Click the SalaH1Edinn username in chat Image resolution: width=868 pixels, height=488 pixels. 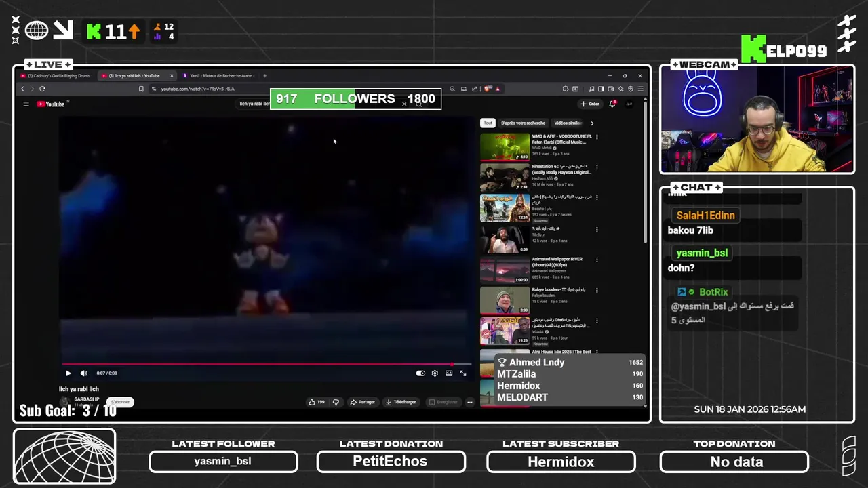[705, 216]
